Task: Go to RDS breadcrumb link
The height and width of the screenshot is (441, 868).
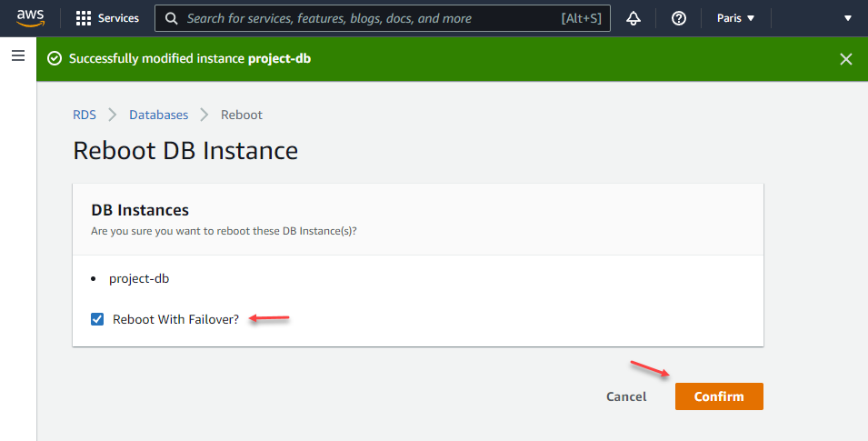Action: click(85, 115)
